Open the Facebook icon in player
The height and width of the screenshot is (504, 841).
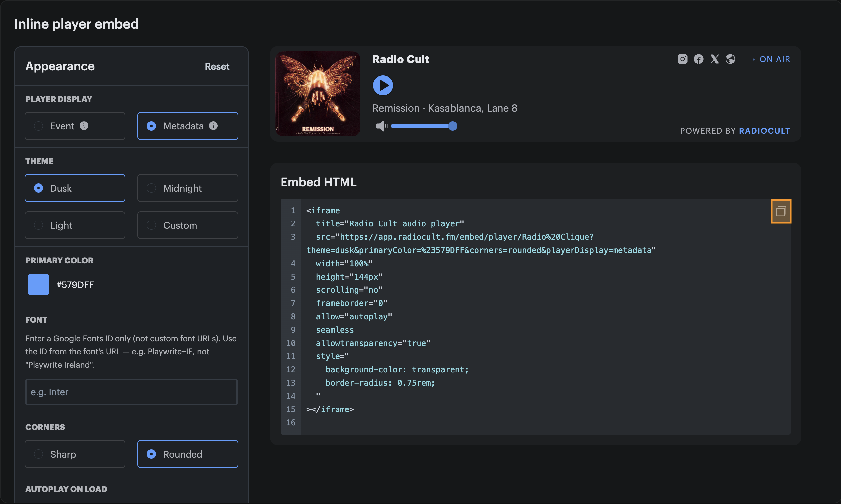pos(698,59)
